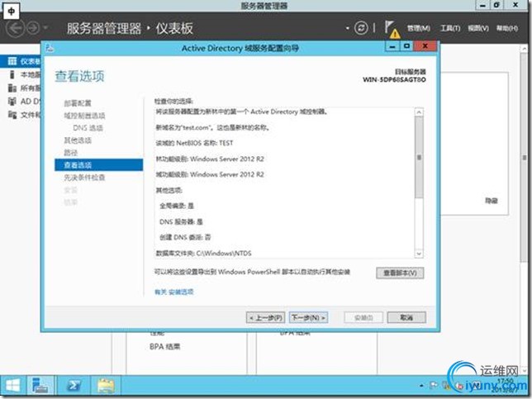Click the 下一步(N) next button
532x399 pixels.
308,317
